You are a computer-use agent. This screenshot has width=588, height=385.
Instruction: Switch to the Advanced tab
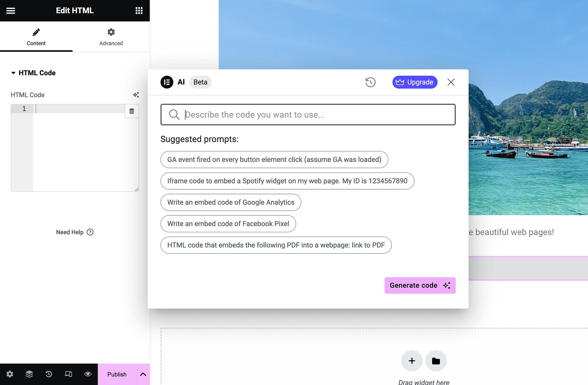111,36
